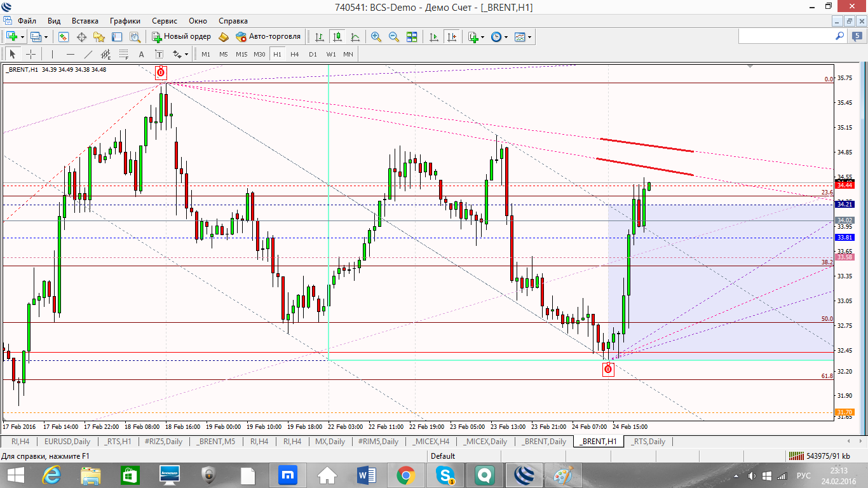Viewport: 868px width, 488px height.
Task: Open the Navigator favorites folder icon
Action: (x=99, y=37)
